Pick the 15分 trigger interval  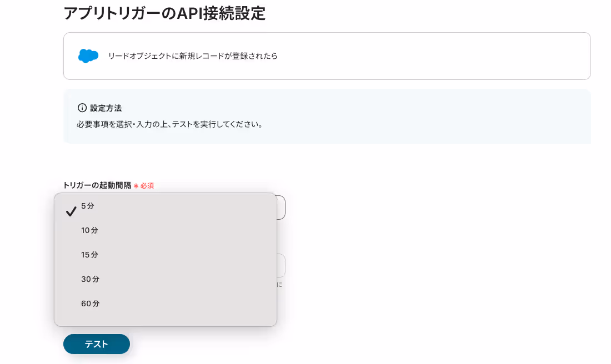tap(165, 255)
